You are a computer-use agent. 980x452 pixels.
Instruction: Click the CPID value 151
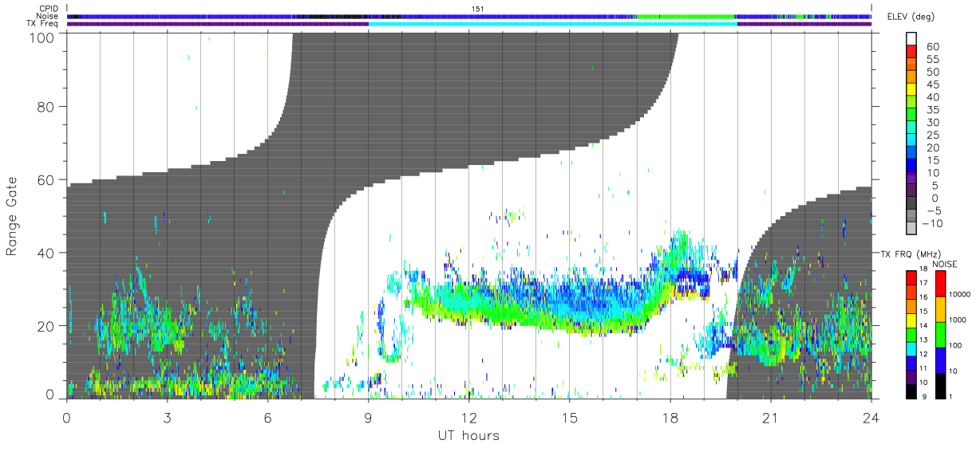coord(478,9)
